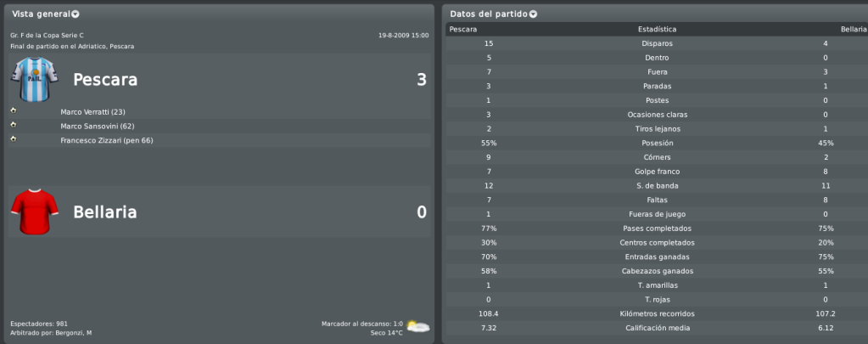Click the Pescara striped jersey icon
The image size is (868, 344).
coord(34,79)
